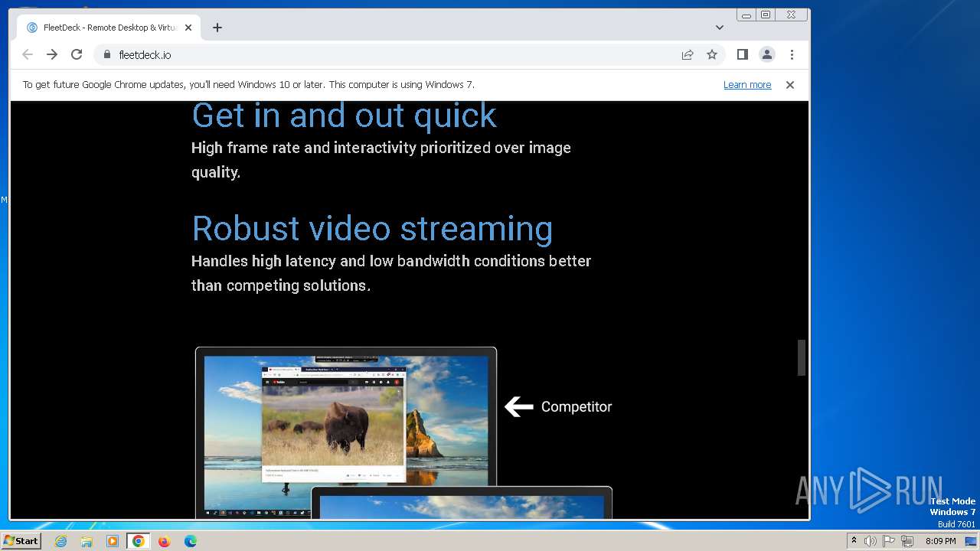This screenshot has height=551, width=980.
Task: Click the browser forward arrow
Action: (52, 54)
